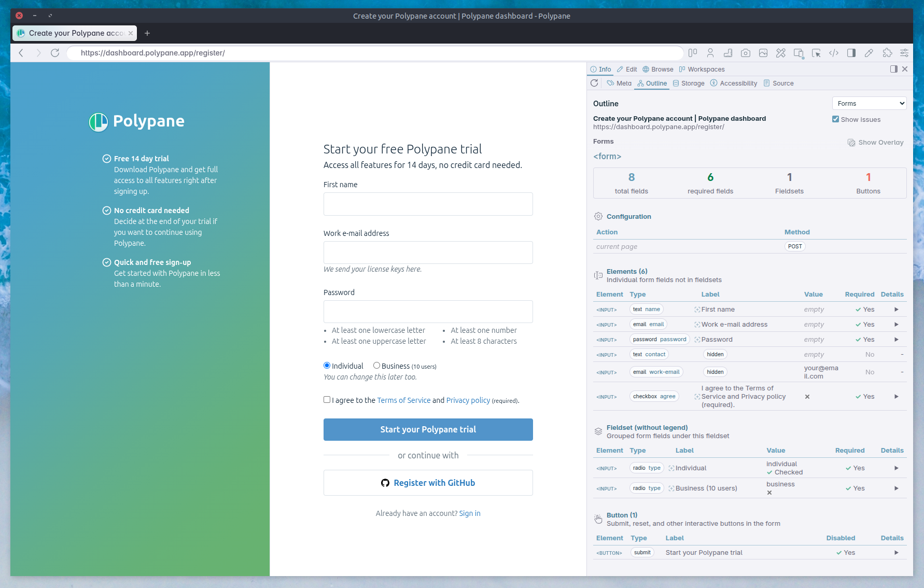Switch to the Edit tab
This screenshot has width=924, height=588.
pos(627,69)
